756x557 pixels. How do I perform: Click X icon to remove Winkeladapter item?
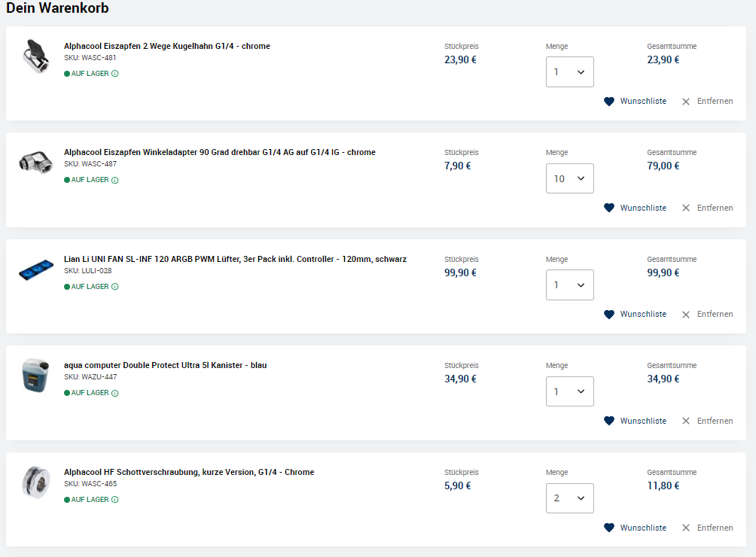[x=686, y=208]
